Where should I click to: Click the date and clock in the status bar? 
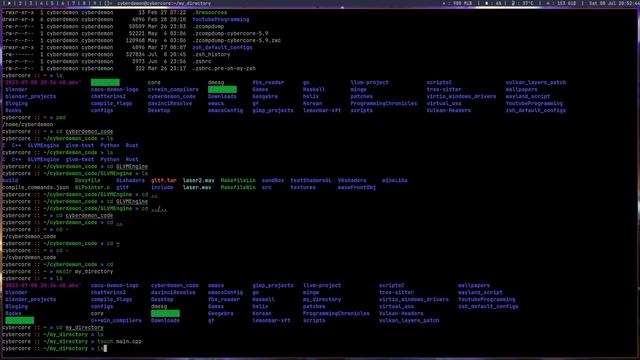pos(614,3)
